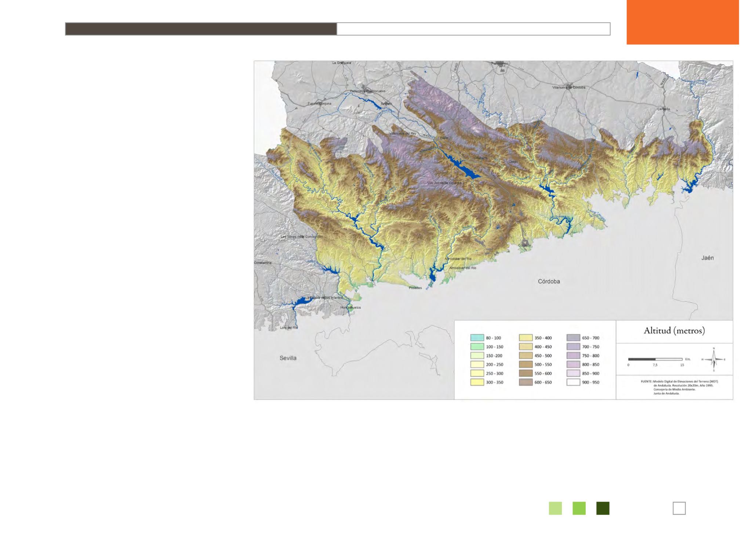Pick the 300 - 350 yellow legend swatch
The image size is (756, 534).
[477, 382]
